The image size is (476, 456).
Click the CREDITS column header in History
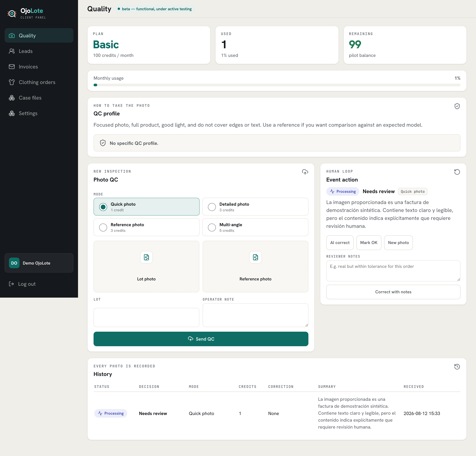click(247, 387)
